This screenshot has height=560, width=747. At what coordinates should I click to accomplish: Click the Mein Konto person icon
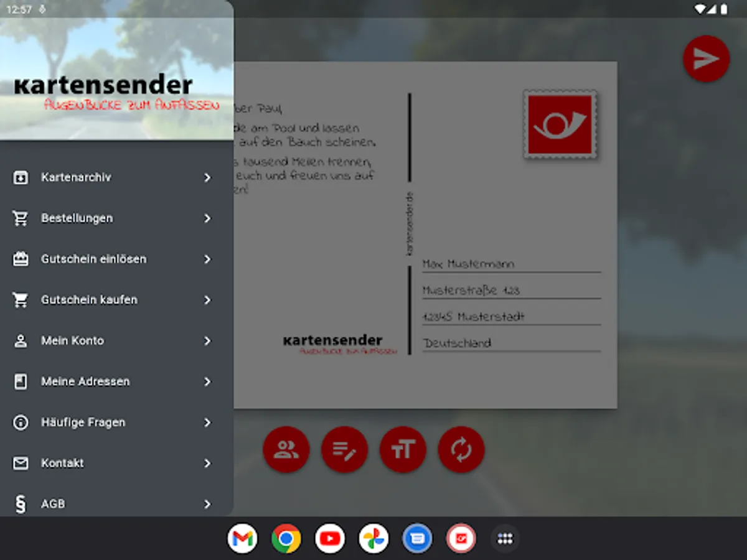coord(21,341)
